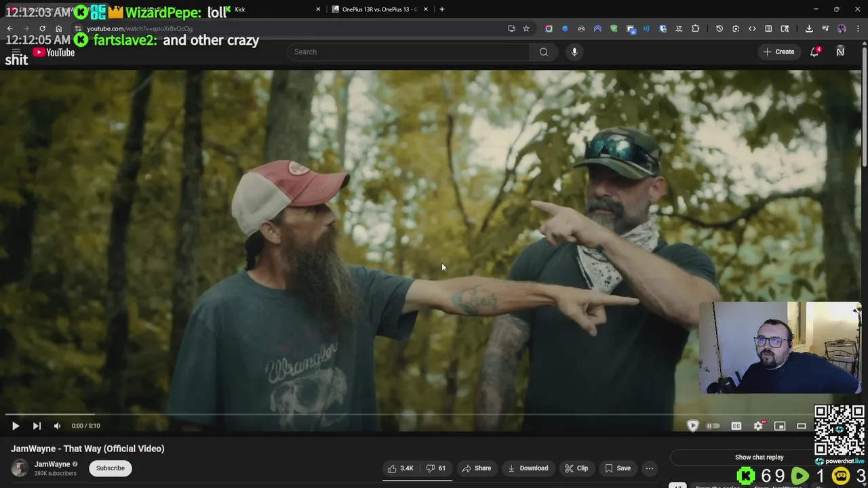
Task: Toggle the autoplay switch in player
Action: 713,426
